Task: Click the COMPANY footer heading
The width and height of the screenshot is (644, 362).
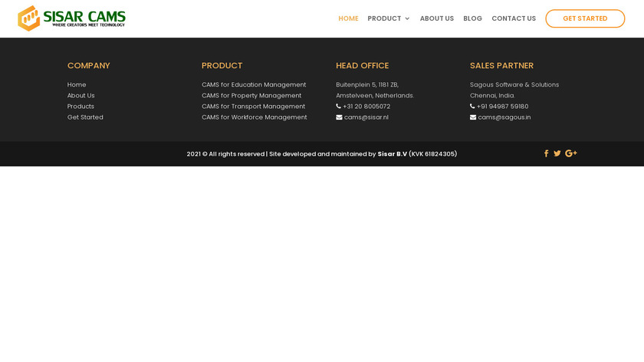Action: [x=89, y=66]
